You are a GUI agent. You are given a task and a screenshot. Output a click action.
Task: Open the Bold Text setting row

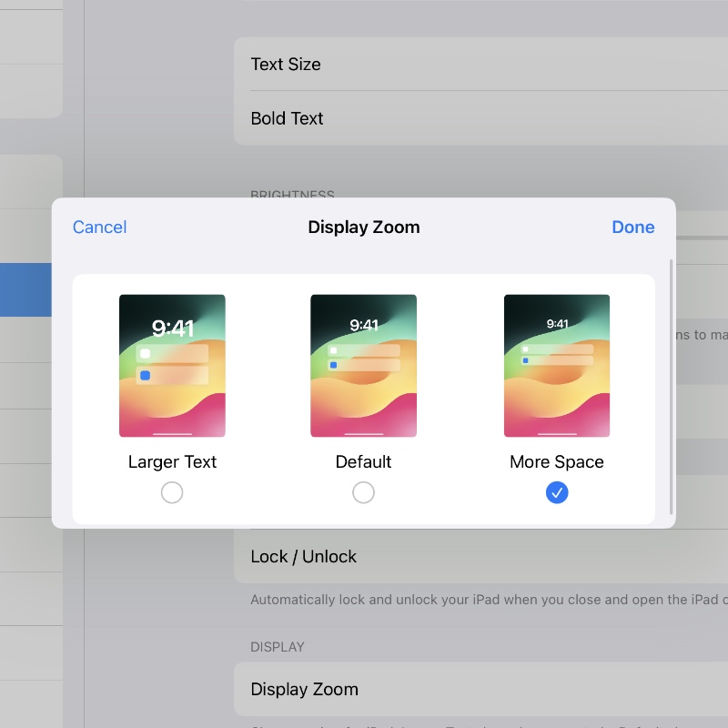point(455,118)
